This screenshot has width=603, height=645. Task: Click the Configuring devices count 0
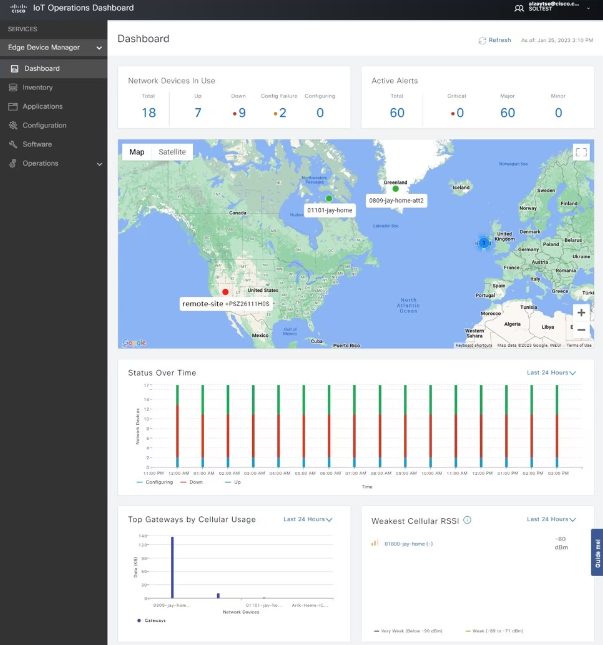[x=320, y=113]
